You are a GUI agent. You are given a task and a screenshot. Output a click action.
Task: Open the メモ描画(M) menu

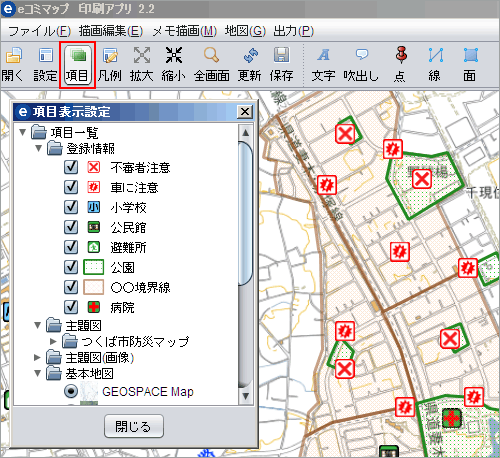(185, 31)
